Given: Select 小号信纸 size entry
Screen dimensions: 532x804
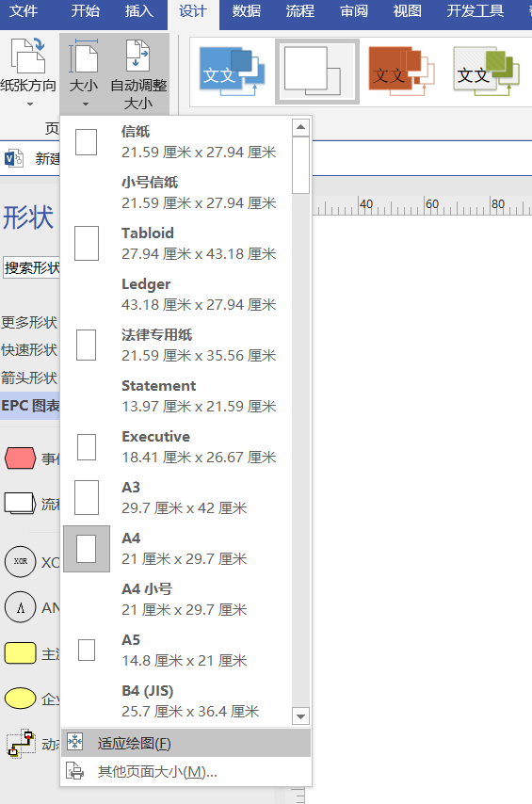Looking at the screenshot, I should 178,193.
